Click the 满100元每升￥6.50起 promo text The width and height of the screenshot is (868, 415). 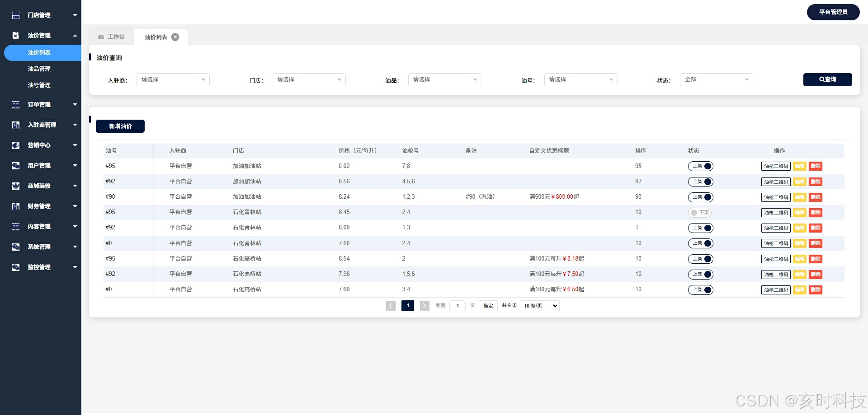tap(557, 289)
